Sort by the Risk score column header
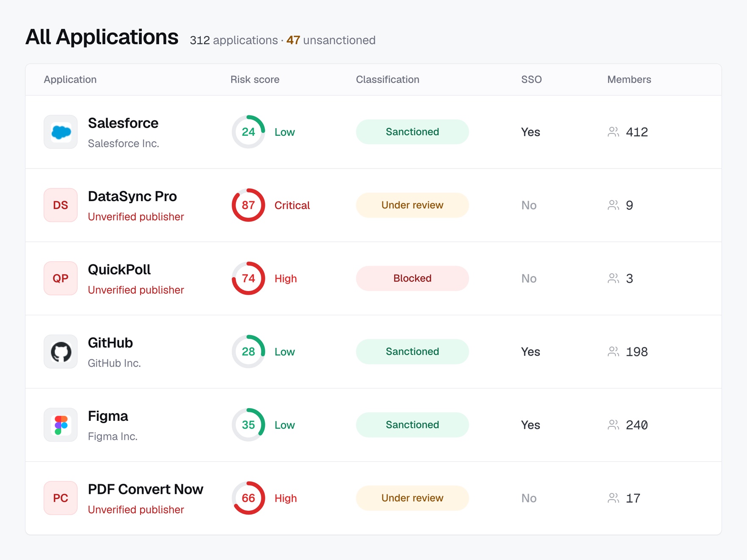This screenshot has height=560, width=747. click(x=255, y=80)
